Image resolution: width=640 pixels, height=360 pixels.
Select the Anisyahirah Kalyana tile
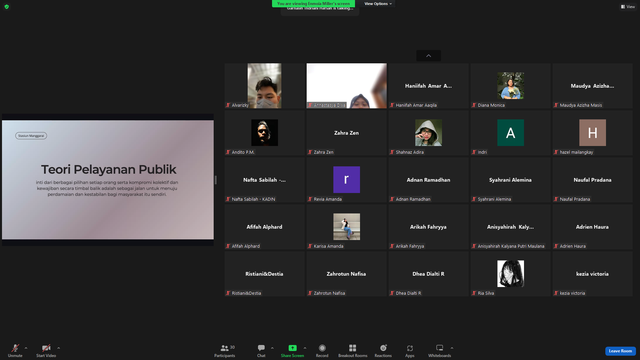click(x=510, y=227)
